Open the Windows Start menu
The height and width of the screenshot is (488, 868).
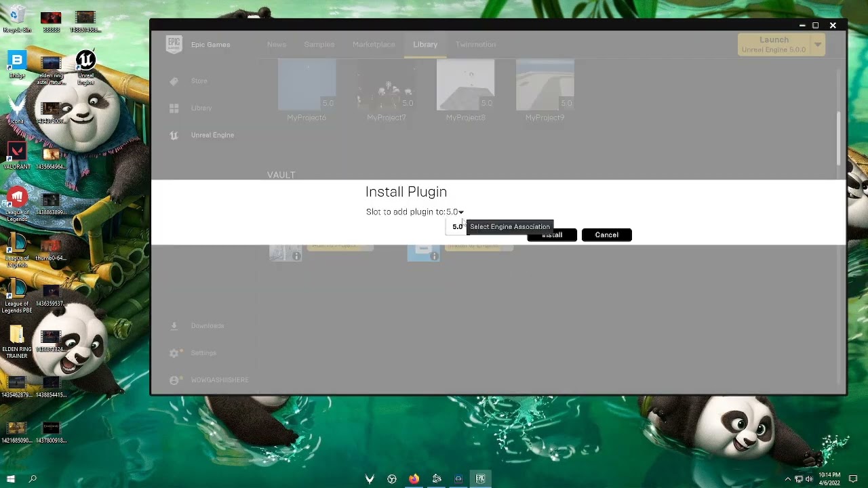[11, 479]
